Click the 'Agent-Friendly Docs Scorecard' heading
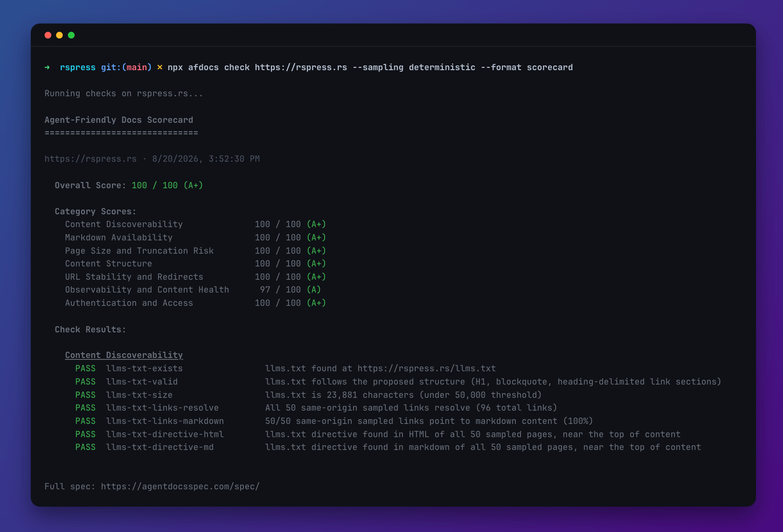783x532 pixels. click(119, 120)
